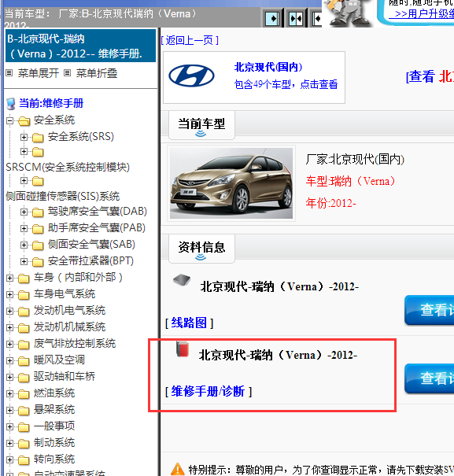Open the 车身电气系统 tree item

[65, 293]
